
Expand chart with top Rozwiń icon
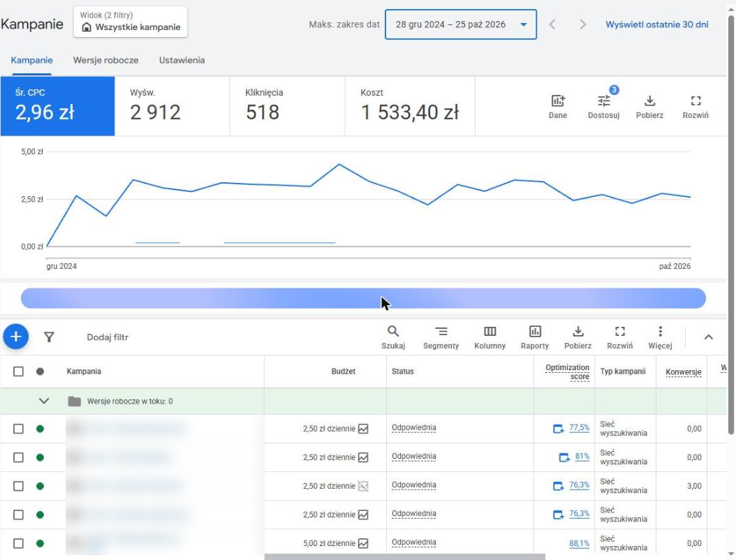(x=695, y=106)
